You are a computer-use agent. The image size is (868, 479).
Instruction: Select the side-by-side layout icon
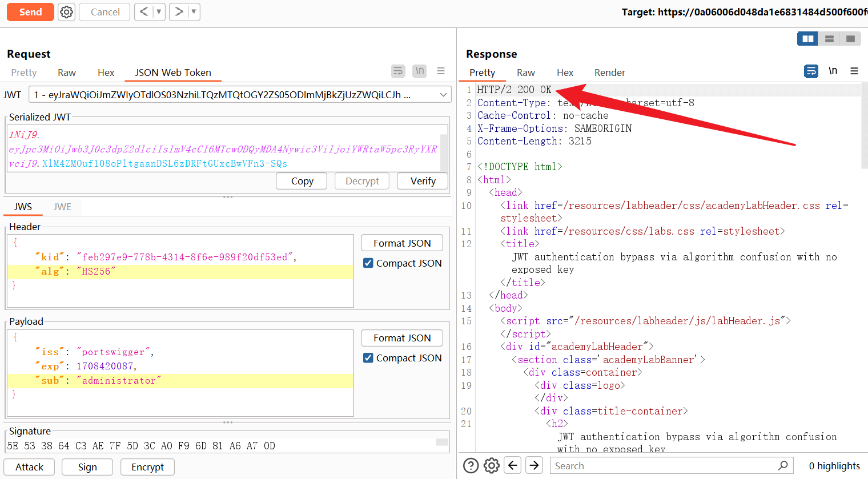click(808, 39)
